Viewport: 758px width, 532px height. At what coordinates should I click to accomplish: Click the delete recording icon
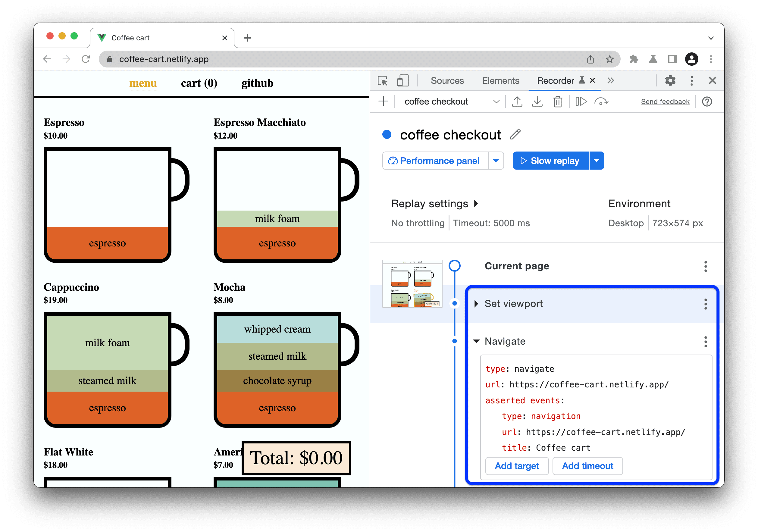point(556,102)
